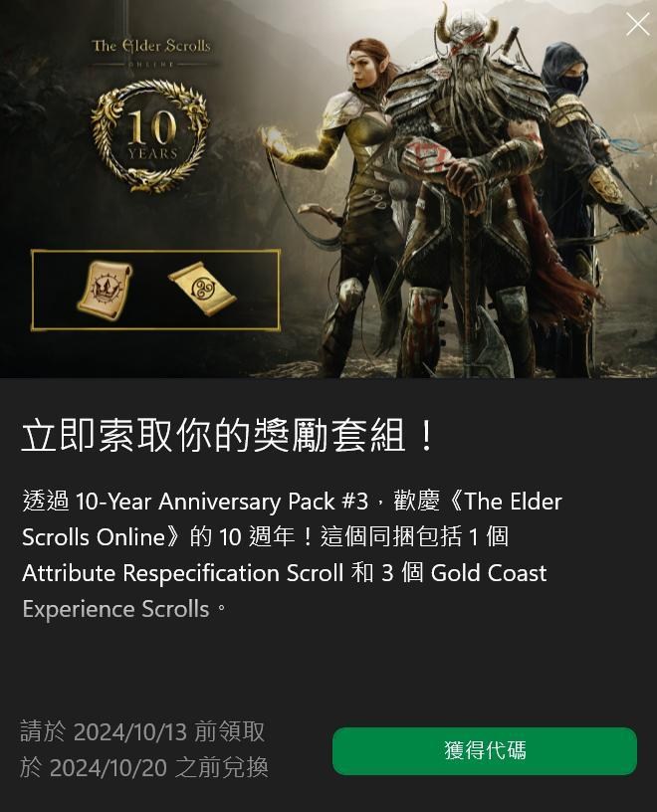Click The Elder Scrolls Online logo
The height and width of the screenshot is (812, 657).
coord(151,52)
